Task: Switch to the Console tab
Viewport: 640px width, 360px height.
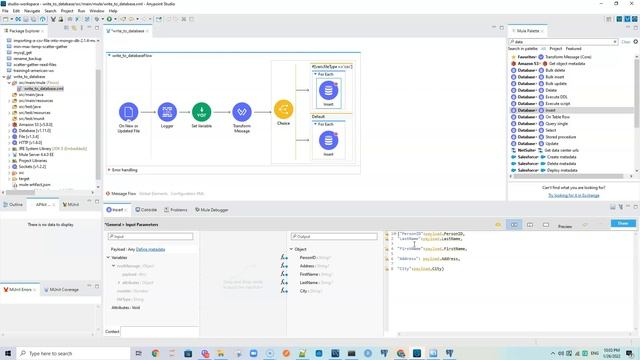Action: pyautogui.click(x=146, y=210)
